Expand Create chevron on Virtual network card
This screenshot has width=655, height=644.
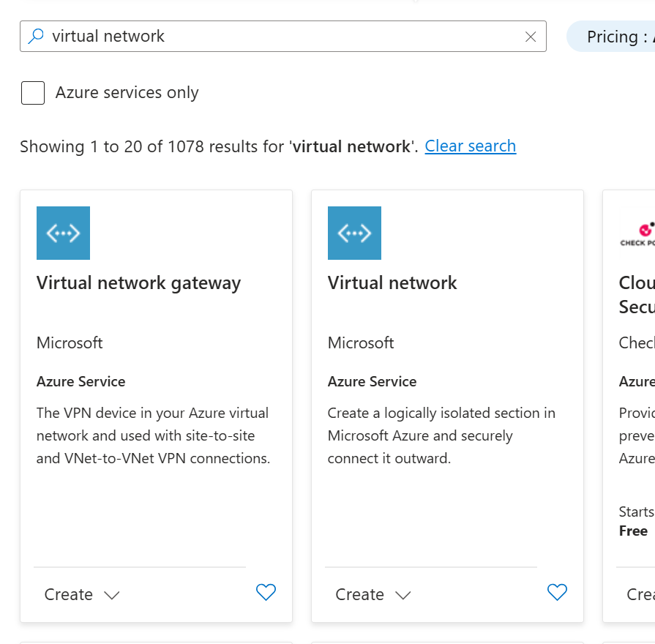coord(403,595)
